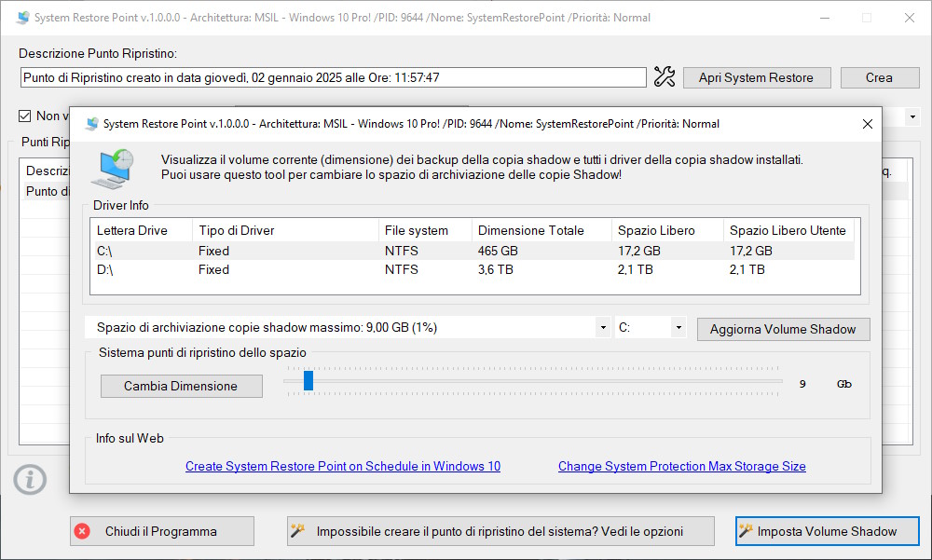The width and height of the screenshot is (932, 560).
Task: Click the 3,6 TB total size cell
Action: (496, 269)
